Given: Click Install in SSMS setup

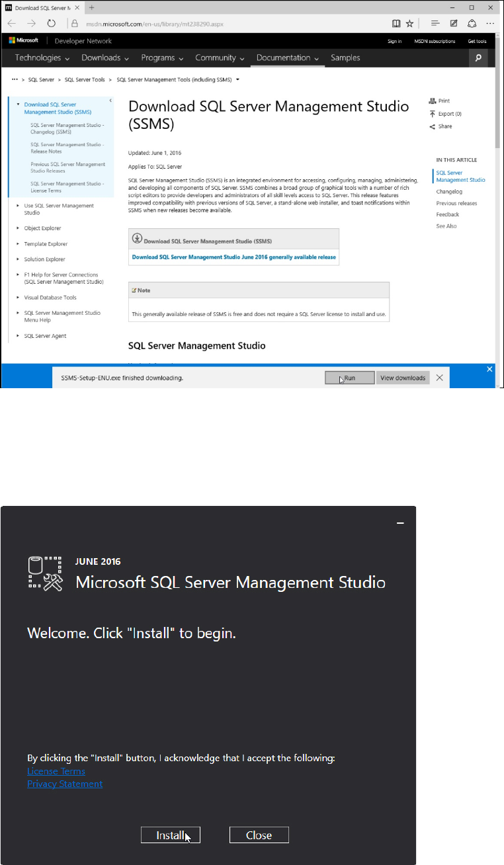Looking at the screenshot, I should (x=170, y=835).
